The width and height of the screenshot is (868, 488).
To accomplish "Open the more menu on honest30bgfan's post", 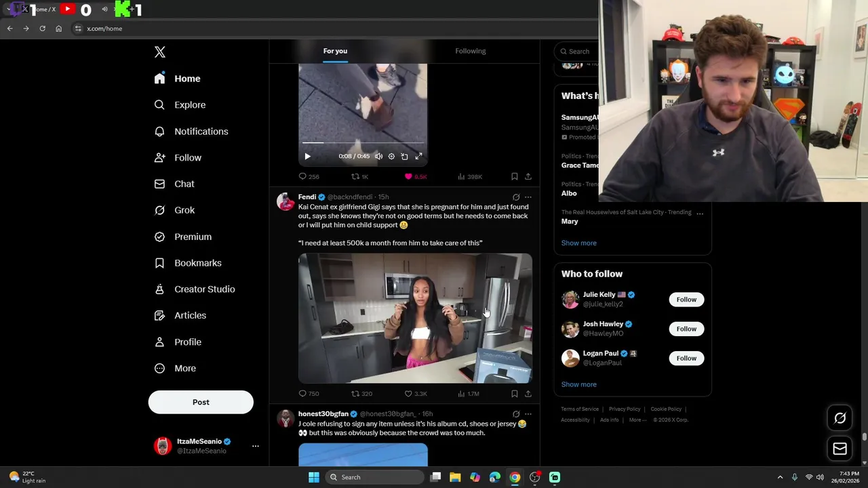I will coord(528,414).
